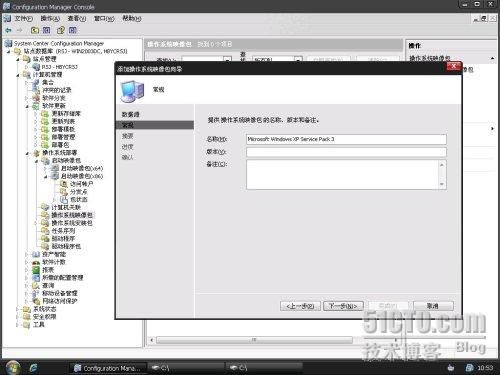
Task: Click the Back arrow toolbar icon
Action: coord(8,30)
